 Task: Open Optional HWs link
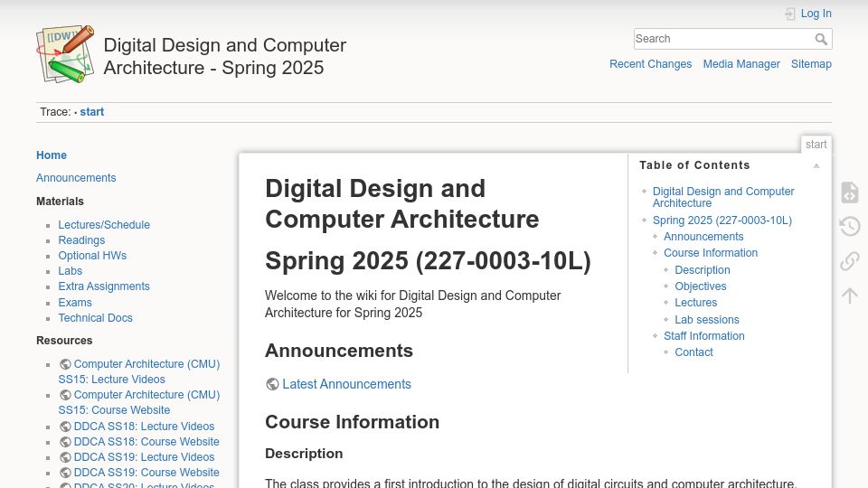coord(92,256)
